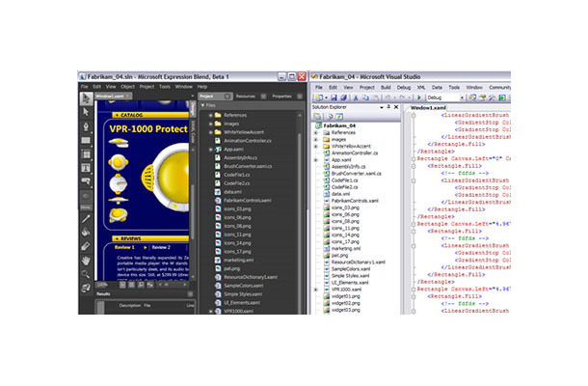588x386 pixels.
Task: Open the Debug configuration dropdown in Visual Studio
Action: 462,97
